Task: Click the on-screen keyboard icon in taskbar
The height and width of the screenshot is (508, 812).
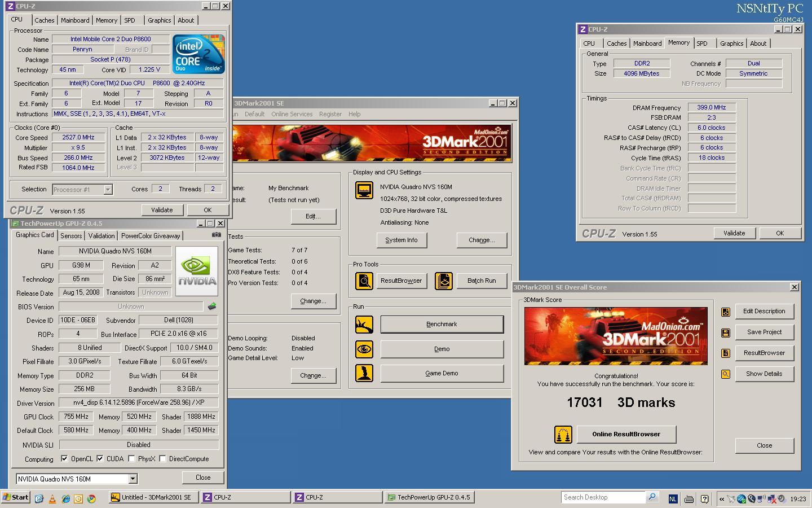Action: tap(689, 499)
